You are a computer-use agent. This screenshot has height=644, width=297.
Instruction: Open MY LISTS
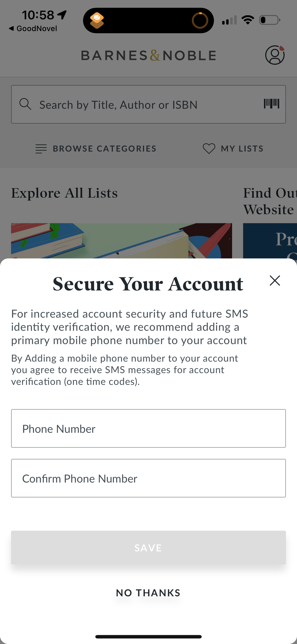pos(242,149)
